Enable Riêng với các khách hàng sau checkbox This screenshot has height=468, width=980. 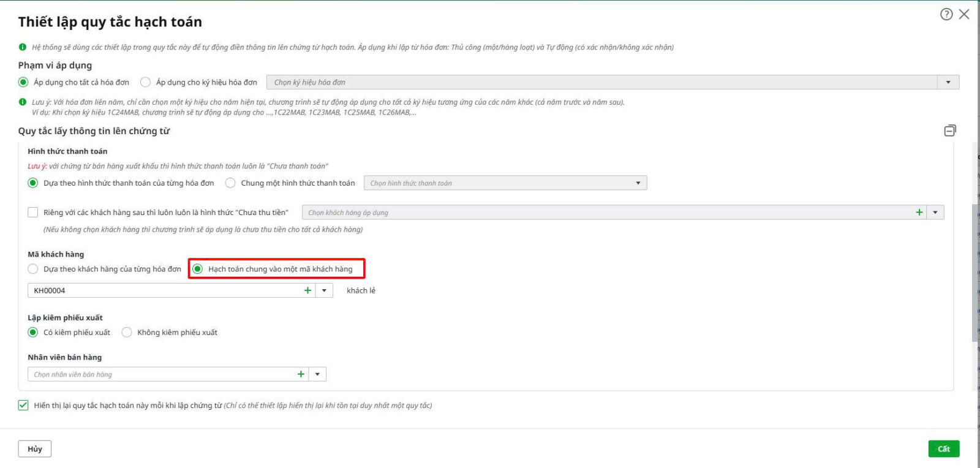pyautogui.click(x=33, y=213)
